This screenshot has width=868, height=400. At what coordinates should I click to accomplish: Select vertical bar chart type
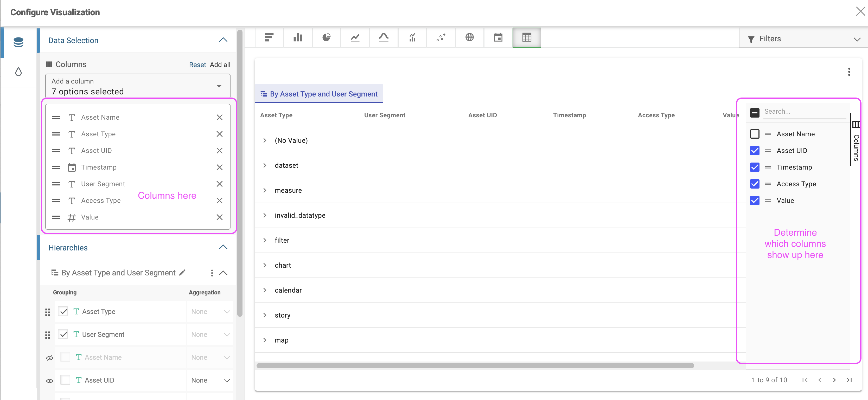298,37
